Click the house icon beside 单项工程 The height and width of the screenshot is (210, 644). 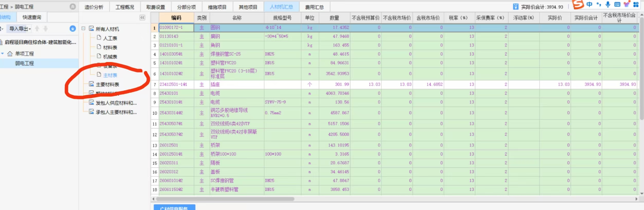10,54
